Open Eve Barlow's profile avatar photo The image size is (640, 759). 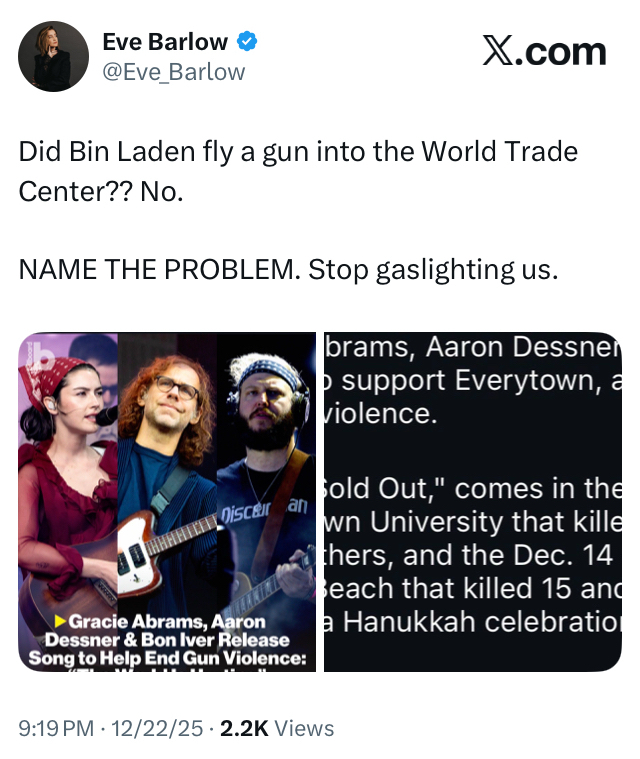click(53, 56)
